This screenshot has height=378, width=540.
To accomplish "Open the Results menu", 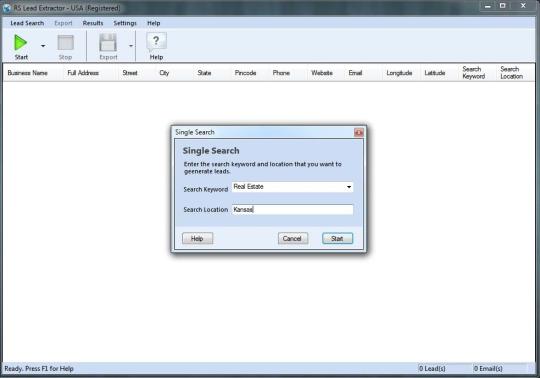I will [93, 23].
